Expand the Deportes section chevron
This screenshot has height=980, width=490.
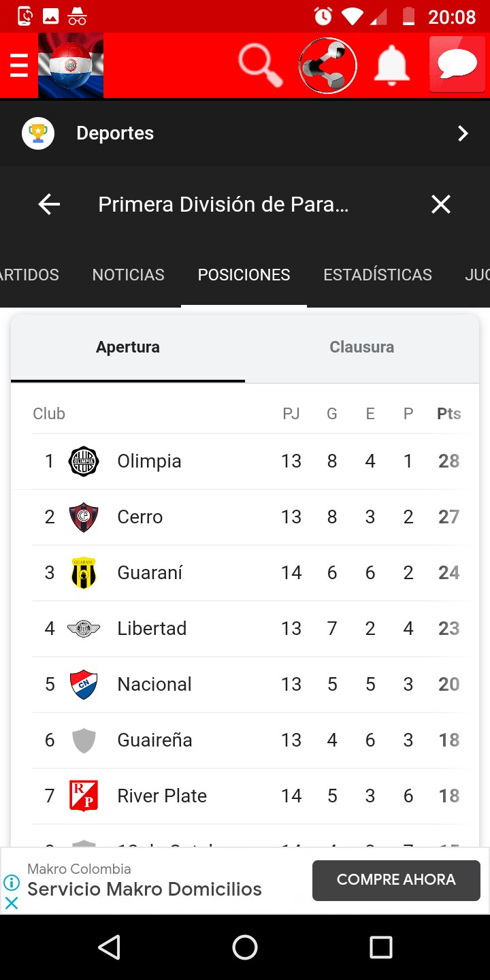[x=463, y=133]
